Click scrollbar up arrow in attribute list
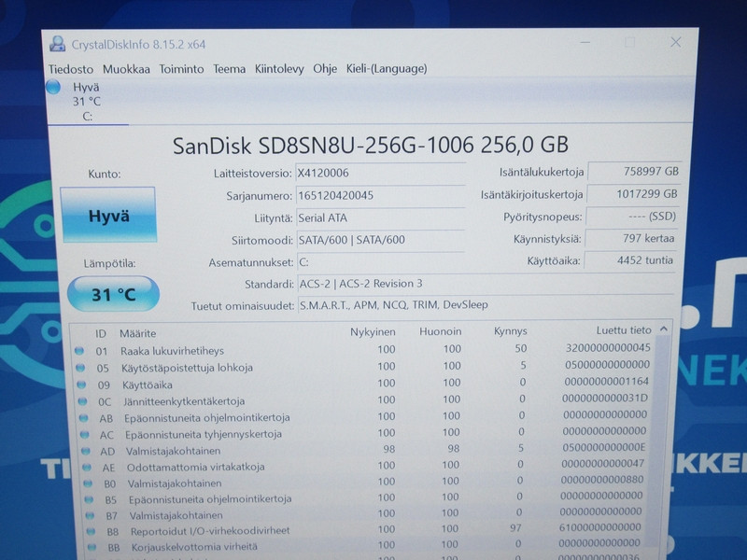Image resolution: width=747 pixels, height=560 pixels. 664,329
